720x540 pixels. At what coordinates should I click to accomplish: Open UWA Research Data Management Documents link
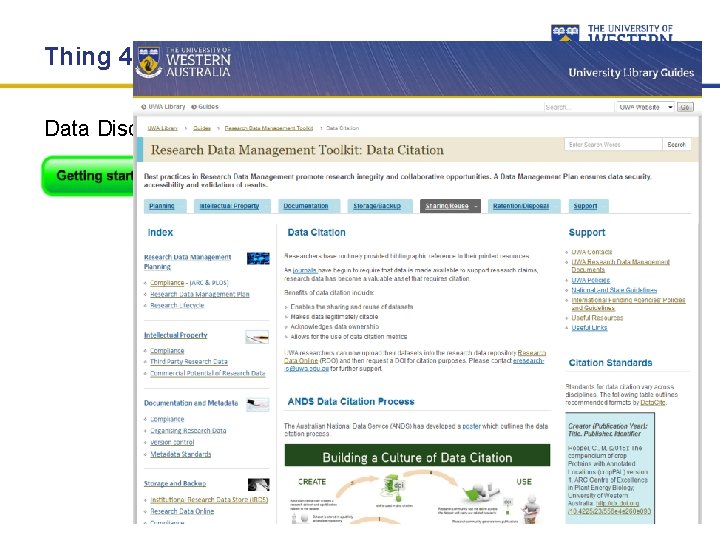(620, 266)
